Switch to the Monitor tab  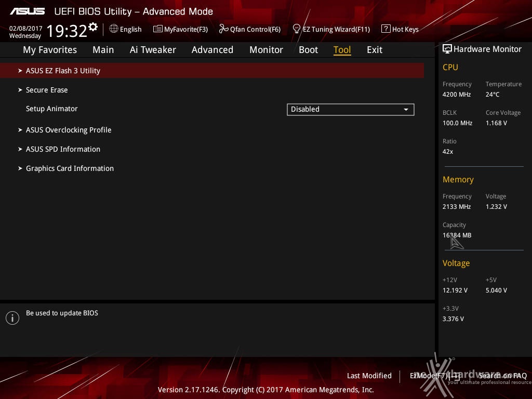(x=267, y=50)
